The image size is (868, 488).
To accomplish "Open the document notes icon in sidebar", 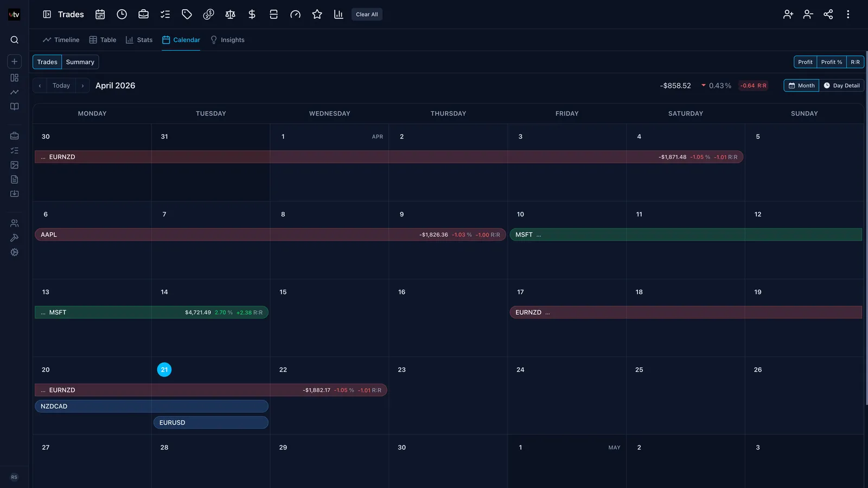I will (x=15, y=179).
